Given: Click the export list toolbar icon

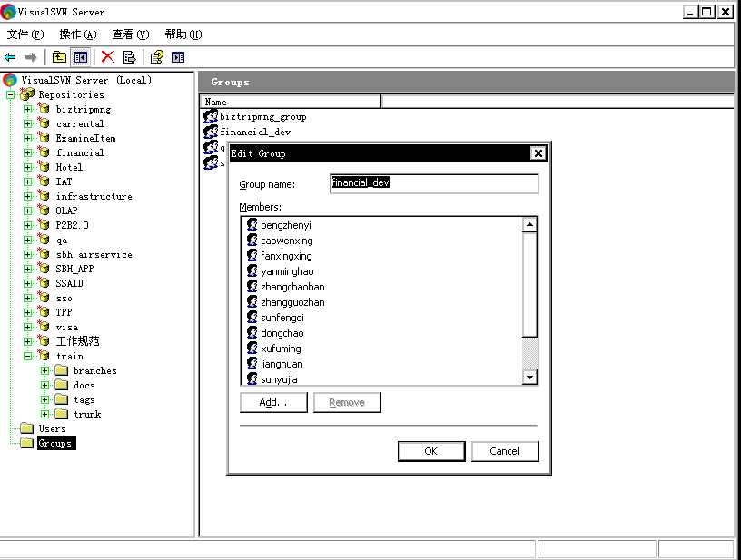Looking at the screenshot, I should 129,57.
